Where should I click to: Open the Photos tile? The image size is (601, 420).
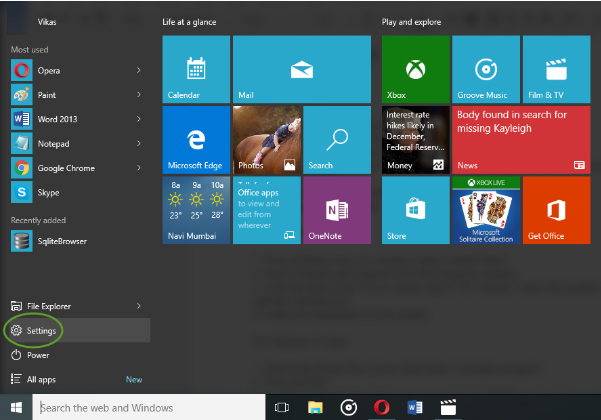point(267,140)
